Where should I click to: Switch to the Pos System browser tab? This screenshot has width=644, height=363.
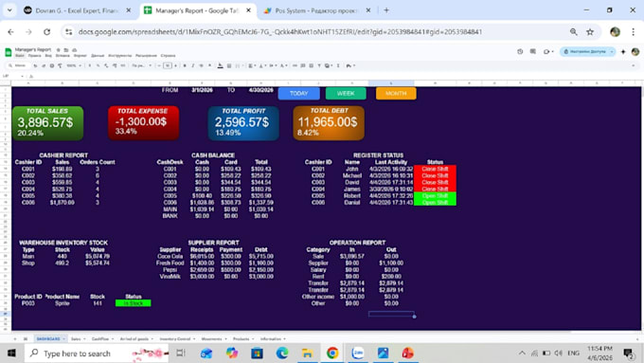(316, 10)
